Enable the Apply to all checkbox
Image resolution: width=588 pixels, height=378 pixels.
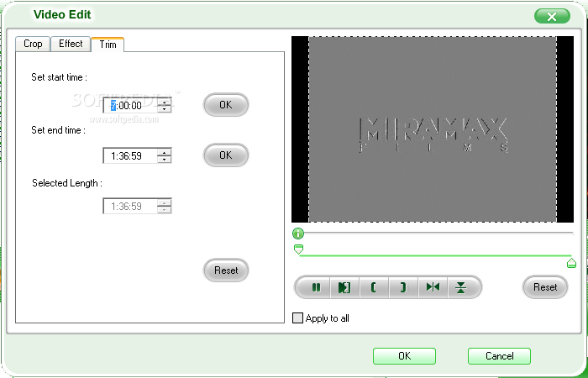pos(297,318)
